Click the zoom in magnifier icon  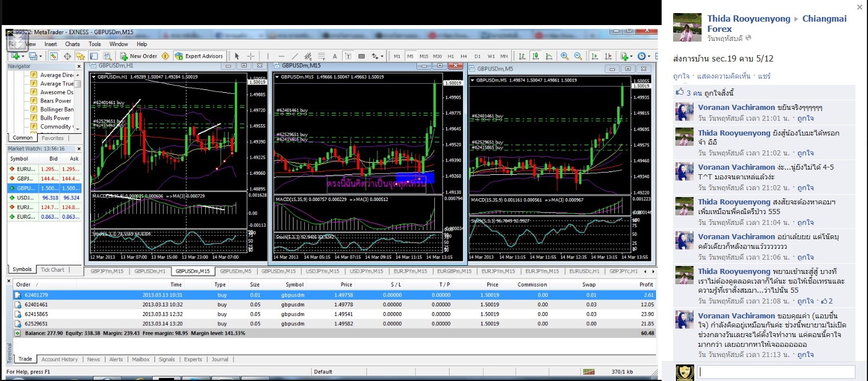pyautogui.click(x=565, y=56)
